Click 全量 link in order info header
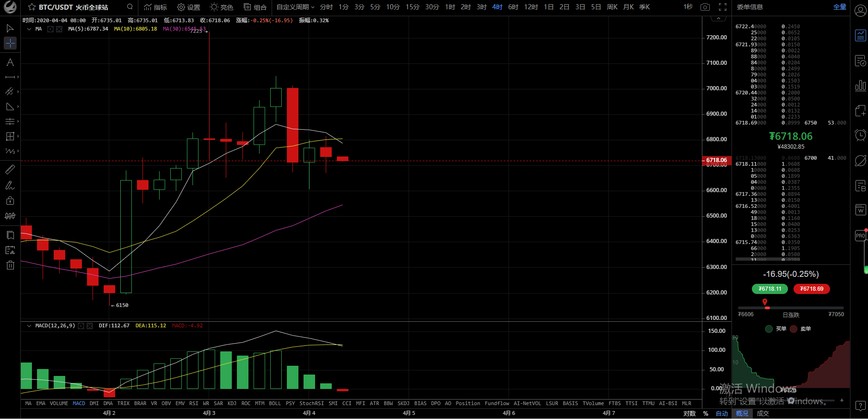 tap(839, 7)
